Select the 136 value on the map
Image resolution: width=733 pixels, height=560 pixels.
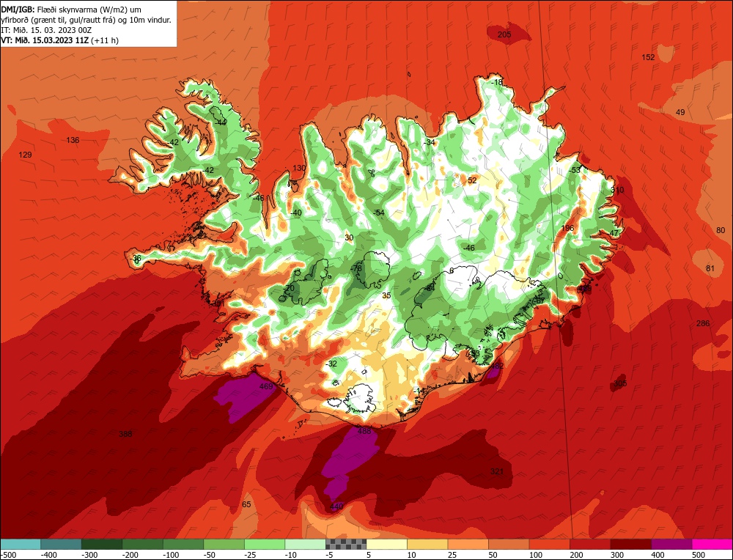pos(73,140)
